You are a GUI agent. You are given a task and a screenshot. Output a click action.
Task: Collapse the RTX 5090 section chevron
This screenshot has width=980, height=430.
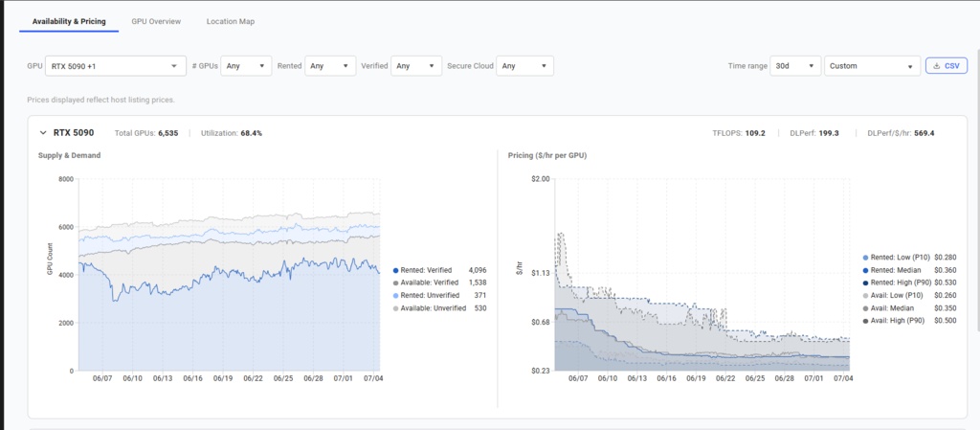(43, 132)
